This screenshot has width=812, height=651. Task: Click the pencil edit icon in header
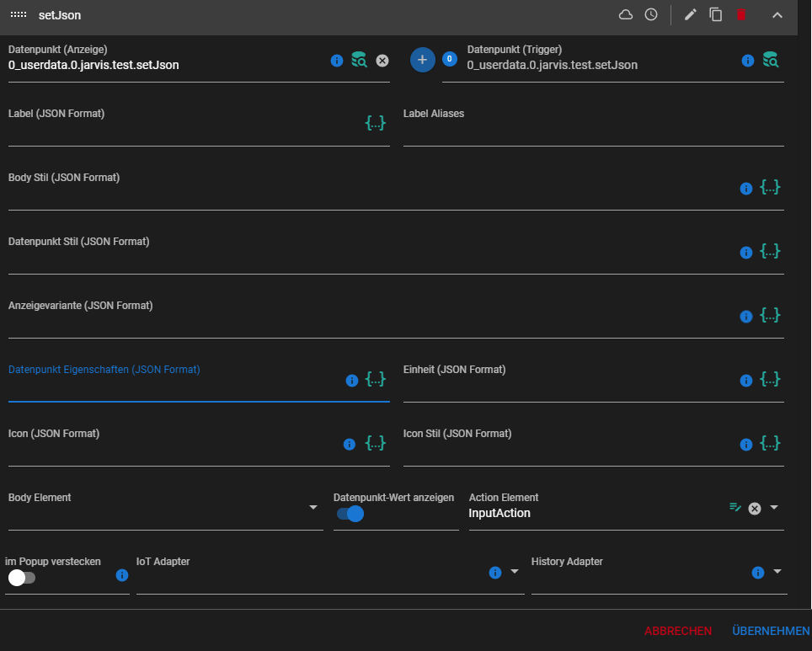point(691,15)
